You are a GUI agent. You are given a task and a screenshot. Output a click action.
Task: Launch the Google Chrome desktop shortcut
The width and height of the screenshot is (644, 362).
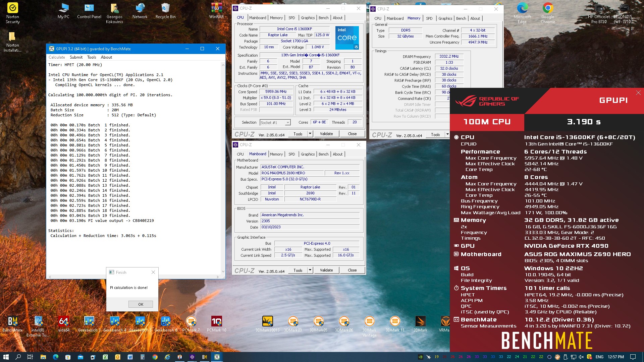(x=548, y=13)
